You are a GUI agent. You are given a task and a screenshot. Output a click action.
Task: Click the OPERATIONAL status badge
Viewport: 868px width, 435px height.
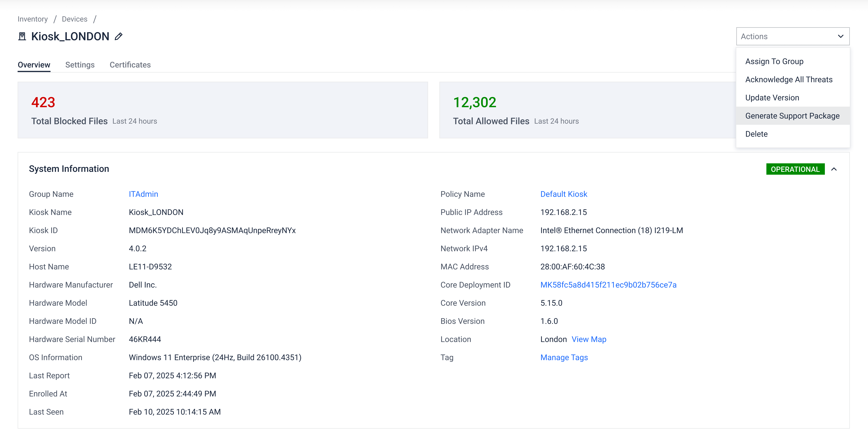click(x=795, y=169)
